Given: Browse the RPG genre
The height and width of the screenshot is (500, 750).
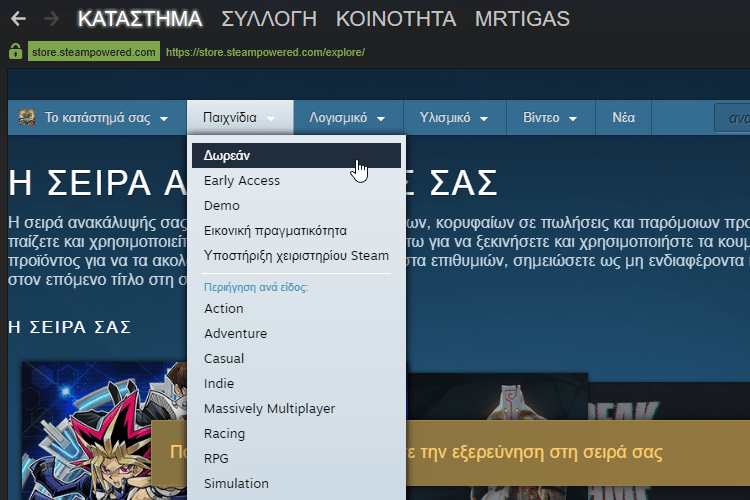Looking at the screenshot, I should [x=296, y=458].
